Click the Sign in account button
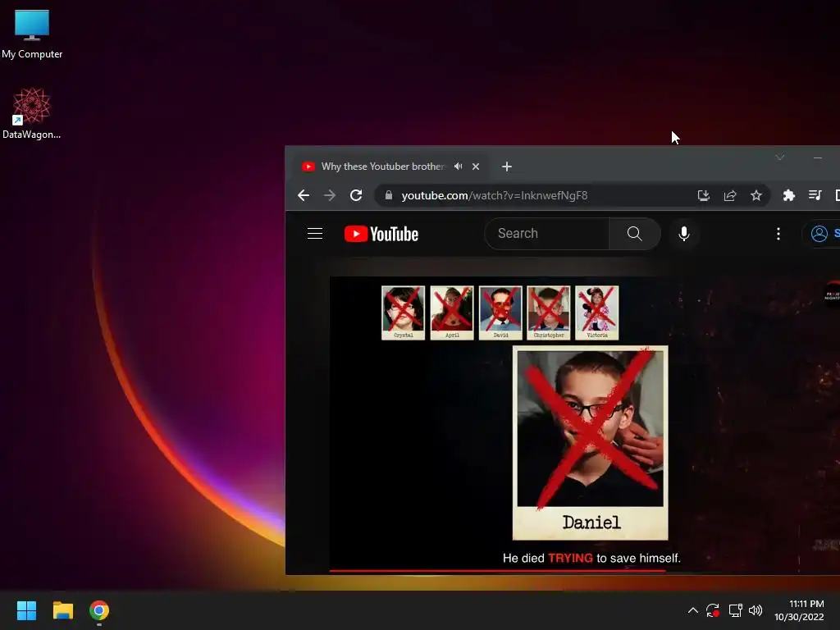The image size is (840, 630). (x=821, y=234)
